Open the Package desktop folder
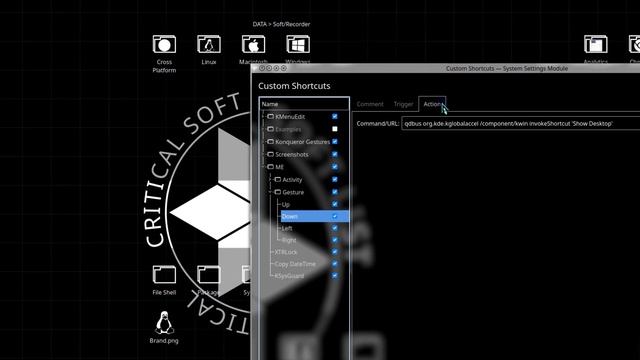 (x=209, y=275)
